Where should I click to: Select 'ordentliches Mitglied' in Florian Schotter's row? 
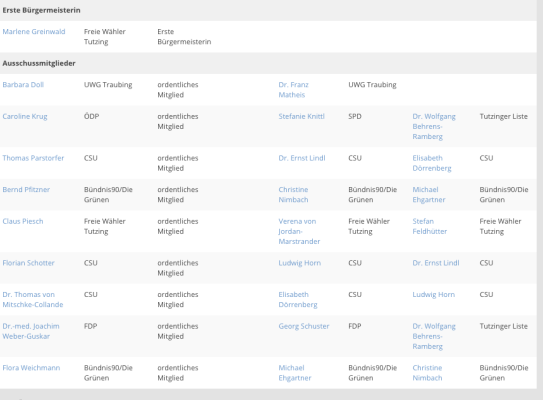click(x=178, y=268)
